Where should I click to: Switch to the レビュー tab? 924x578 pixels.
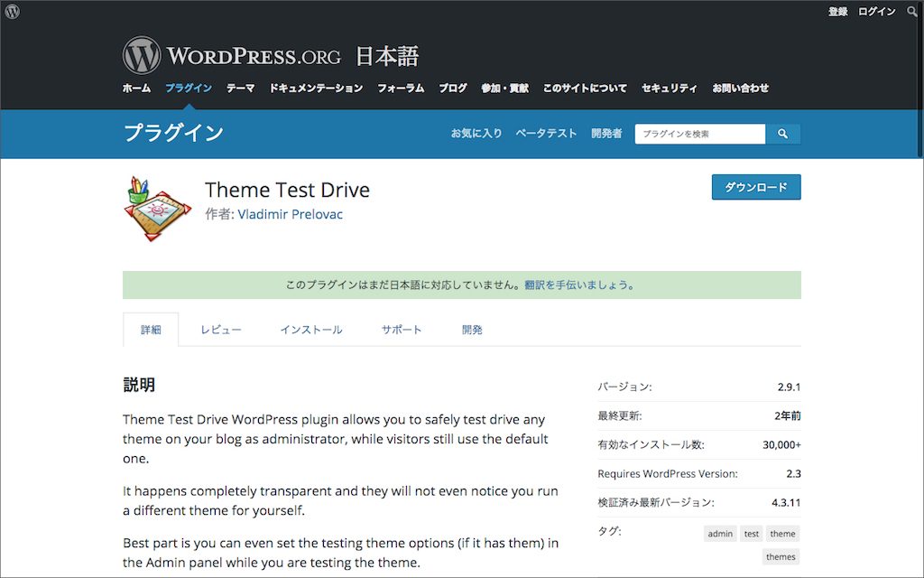pos(221,330)
